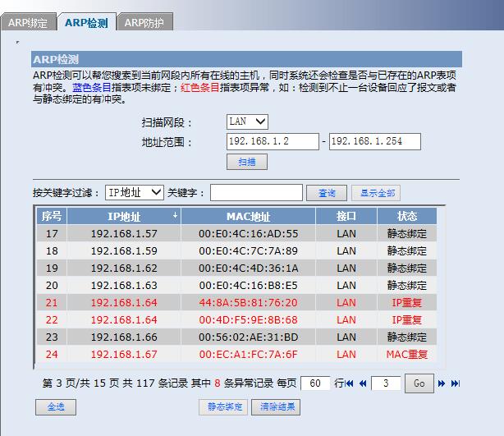
Task: Click the IP重复 status in row 21
Action: [x=407, y=302]
